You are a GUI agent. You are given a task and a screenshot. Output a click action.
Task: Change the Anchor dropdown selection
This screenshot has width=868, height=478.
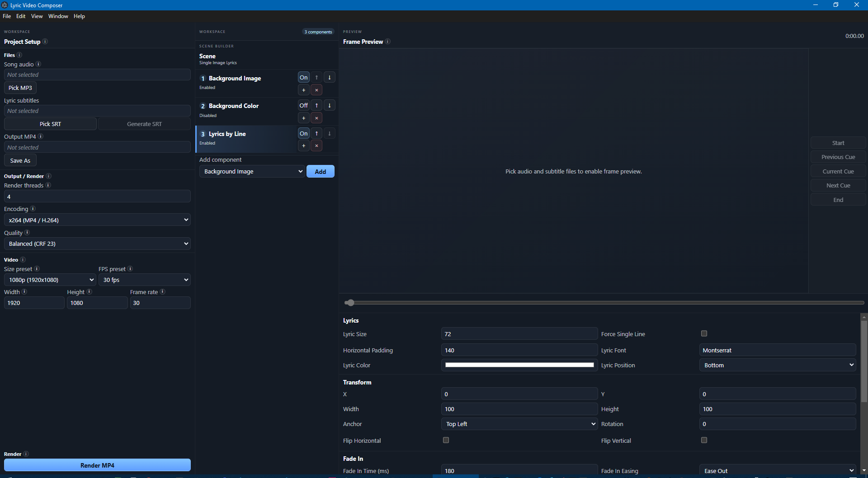click(519, 424)
